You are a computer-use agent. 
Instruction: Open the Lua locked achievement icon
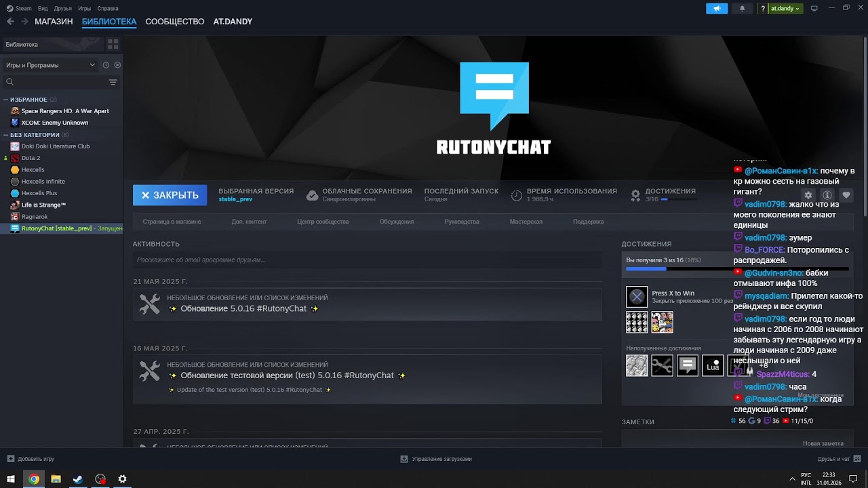(x=713, y=366)
